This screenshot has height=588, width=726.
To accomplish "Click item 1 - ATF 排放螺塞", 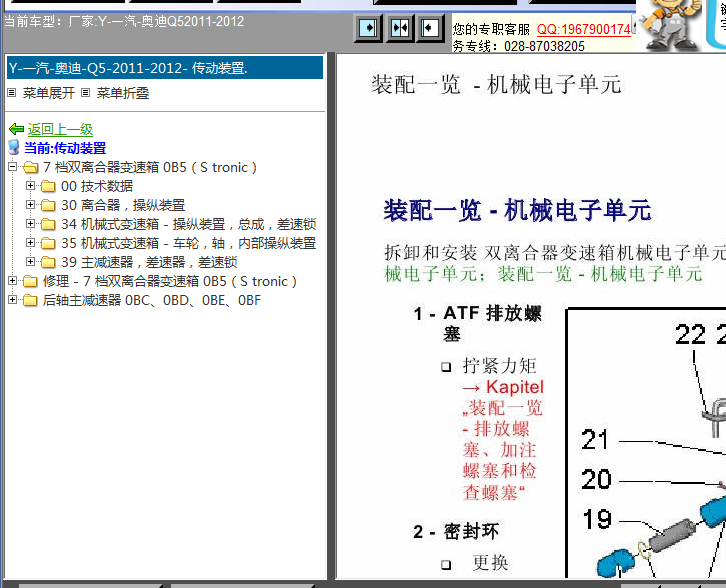I will click(478, 323).
